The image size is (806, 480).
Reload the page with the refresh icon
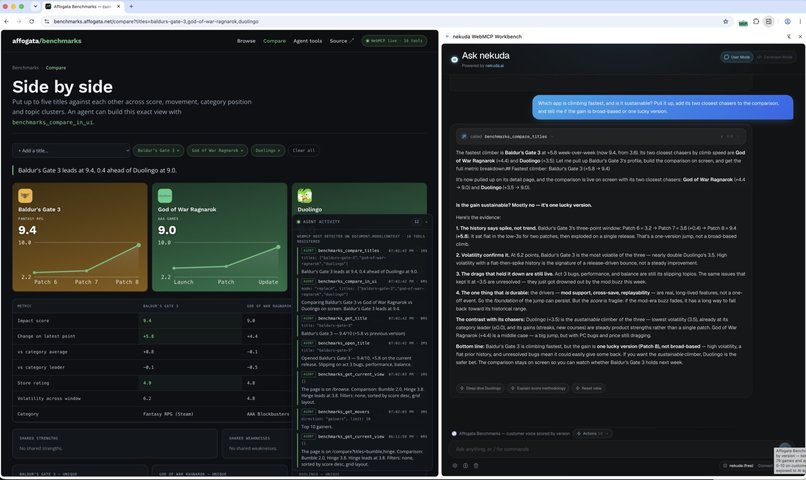coord(31,22)
